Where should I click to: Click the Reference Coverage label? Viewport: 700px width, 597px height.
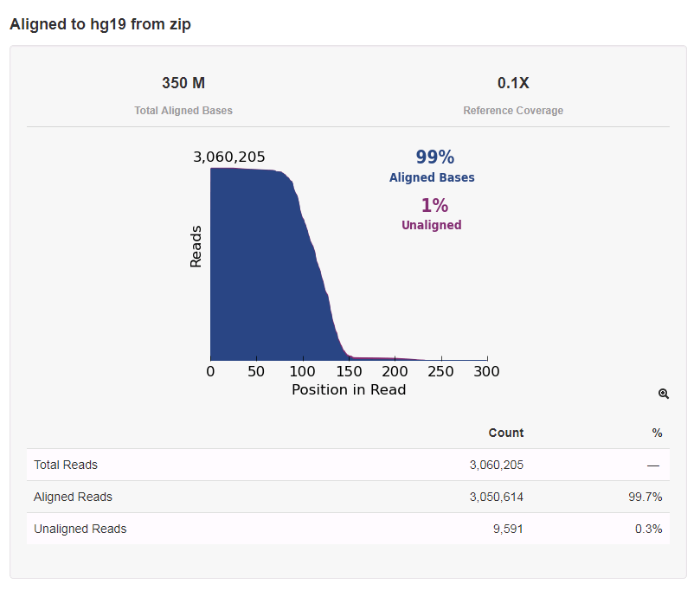513,111
